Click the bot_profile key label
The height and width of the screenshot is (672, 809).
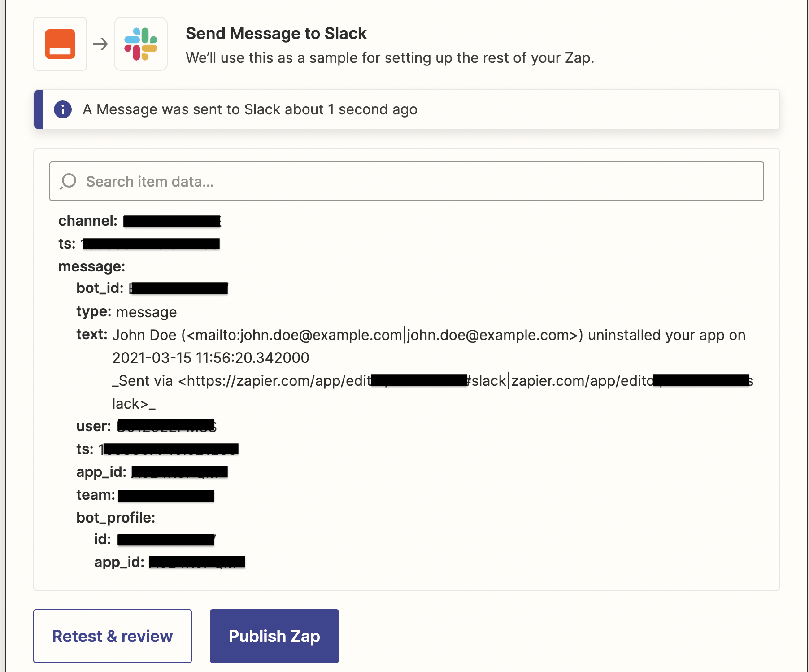click(x=116, y=518)
